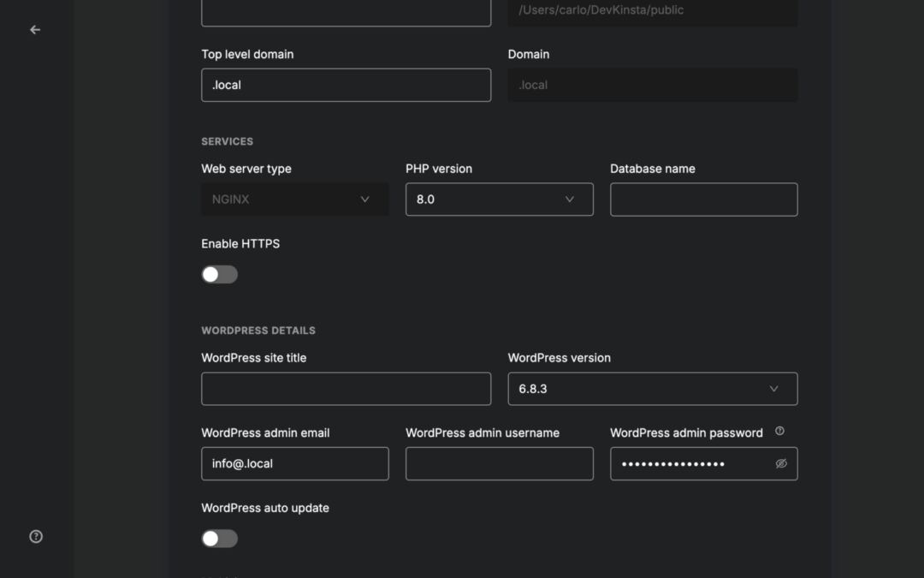Screen dimensions: 924x578
Task: Click the WordPress admin username field
Action: click(x=500, y=463)
